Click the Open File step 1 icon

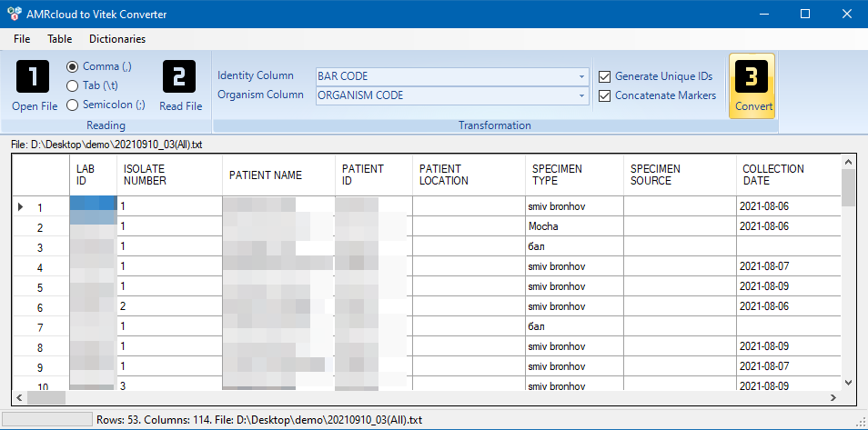tap(33, 76)
